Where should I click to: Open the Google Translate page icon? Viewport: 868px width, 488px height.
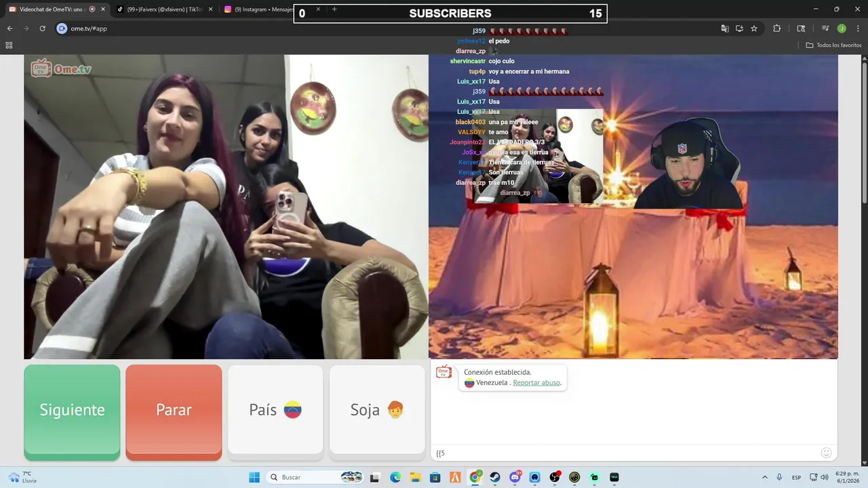pyautogui.click(x=725, y=28)
